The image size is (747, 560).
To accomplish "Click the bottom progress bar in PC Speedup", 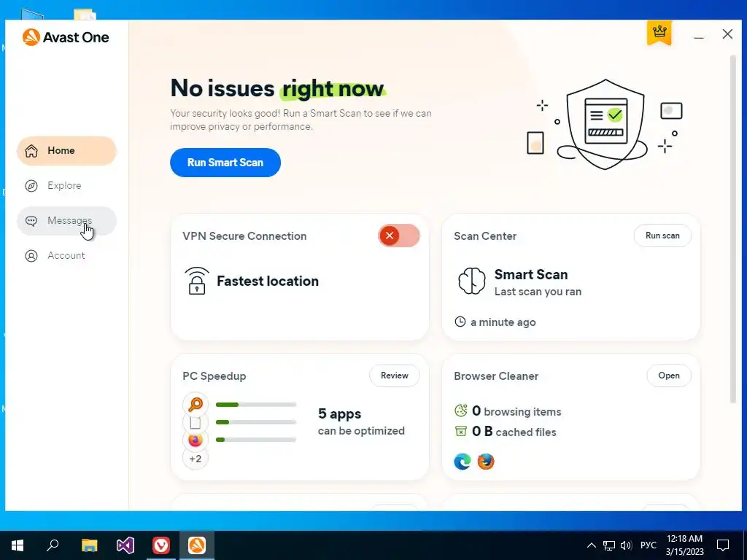I will click(256, 440).
